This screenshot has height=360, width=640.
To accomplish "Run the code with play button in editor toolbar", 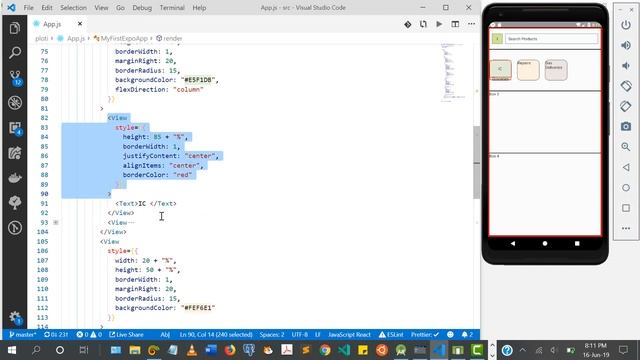I will tap(439, 24).
